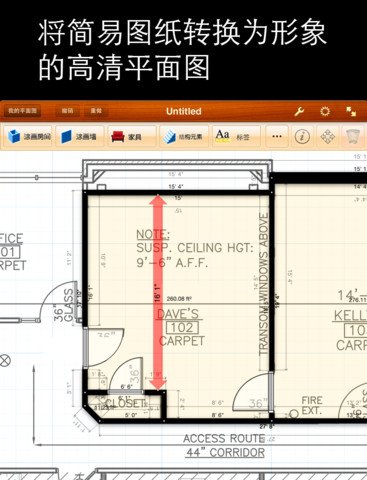Click the redo (重做) button
The height and width of the screenshot is (480, 367).
click(x=96, y=111)
